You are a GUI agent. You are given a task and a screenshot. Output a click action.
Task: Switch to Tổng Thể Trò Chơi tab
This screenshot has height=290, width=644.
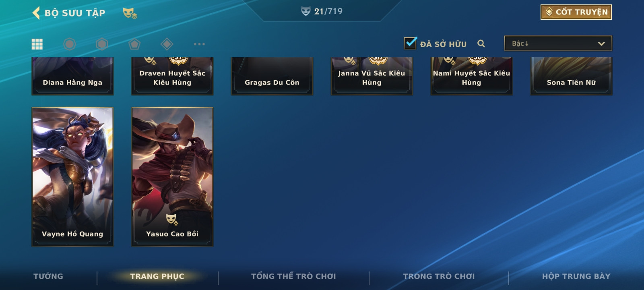pos(293,276)
